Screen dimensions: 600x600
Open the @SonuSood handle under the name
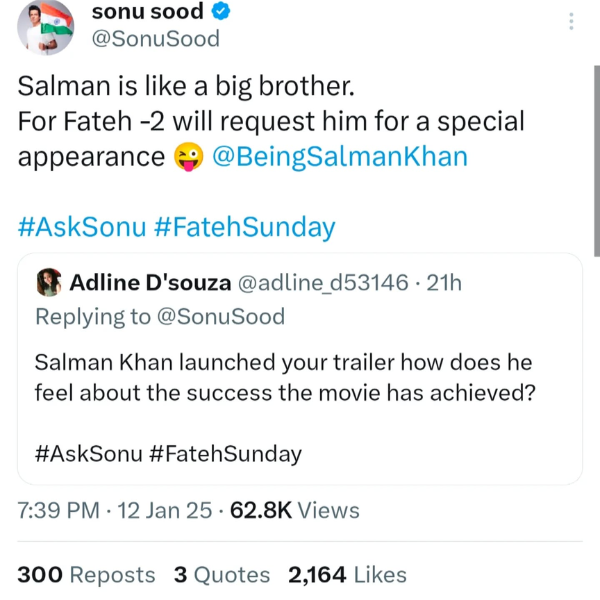(154, 40)
